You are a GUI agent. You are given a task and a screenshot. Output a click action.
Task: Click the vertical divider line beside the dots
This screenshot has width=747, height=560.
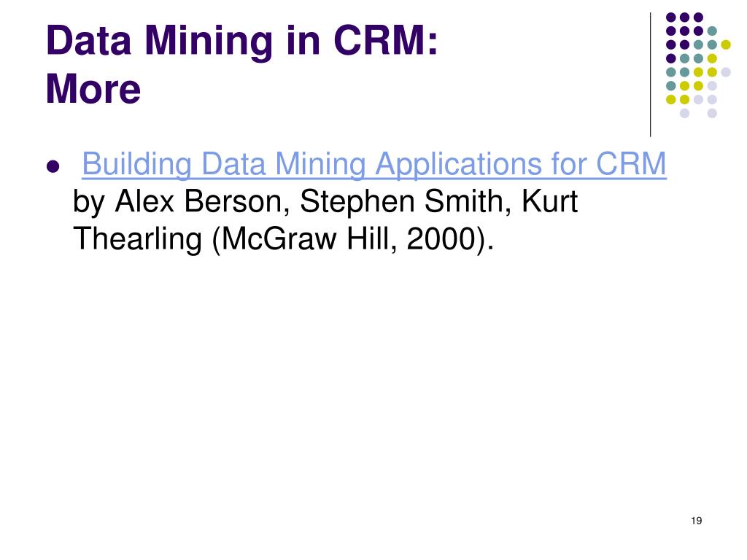(x=650, y=75)
